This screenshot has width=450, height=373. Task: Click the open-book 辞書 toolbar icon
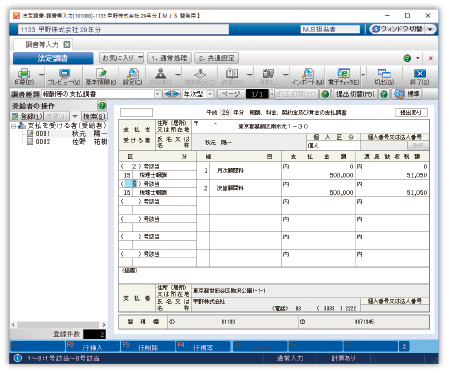click(232, 76)
